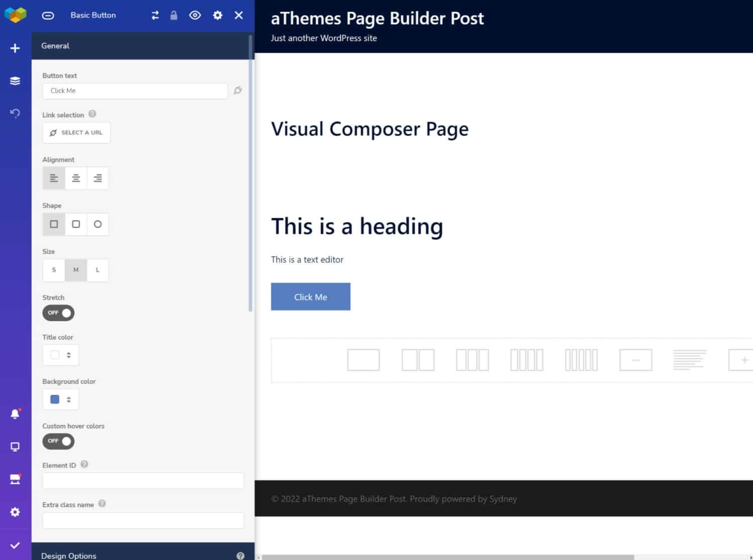The height and width of the screenshot is (560, 753).
Task: Expand the Design Options section
Action: point(143,551)
